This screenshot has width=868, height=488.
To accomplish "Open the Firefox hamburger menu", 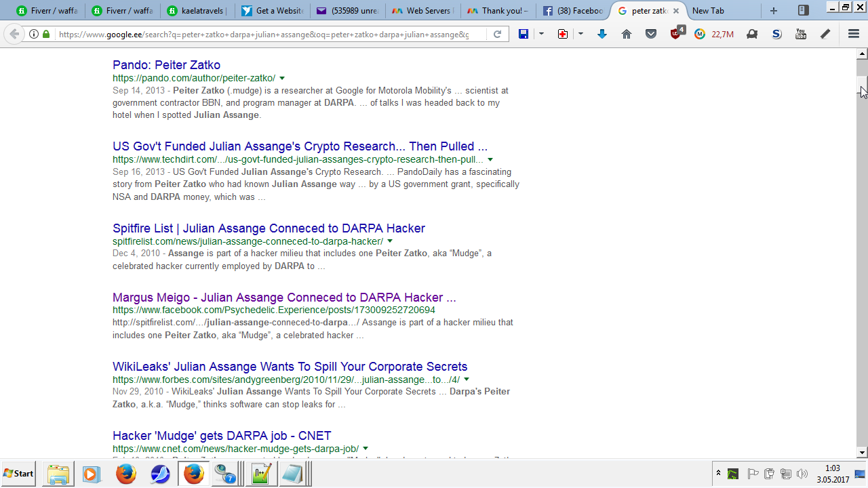I will tap(854, 34).
